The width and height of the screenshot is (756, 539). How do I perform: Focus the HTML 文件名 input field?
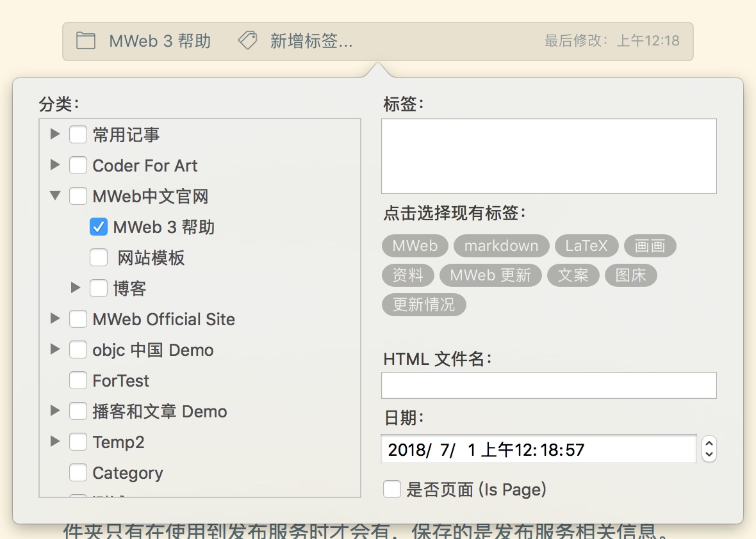click(548, 385)
